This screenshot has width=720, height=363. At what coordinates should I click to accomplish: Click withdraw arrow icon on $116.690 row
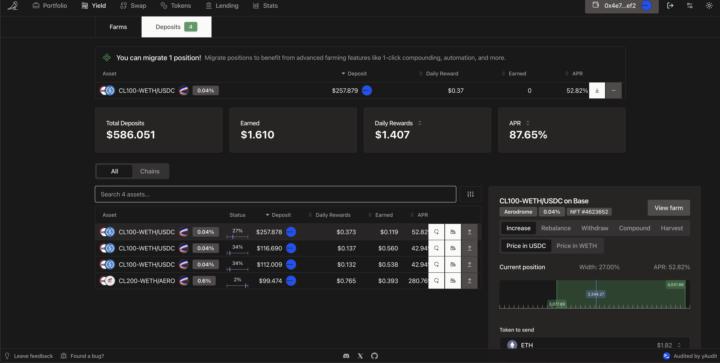(x=469, y=248)
